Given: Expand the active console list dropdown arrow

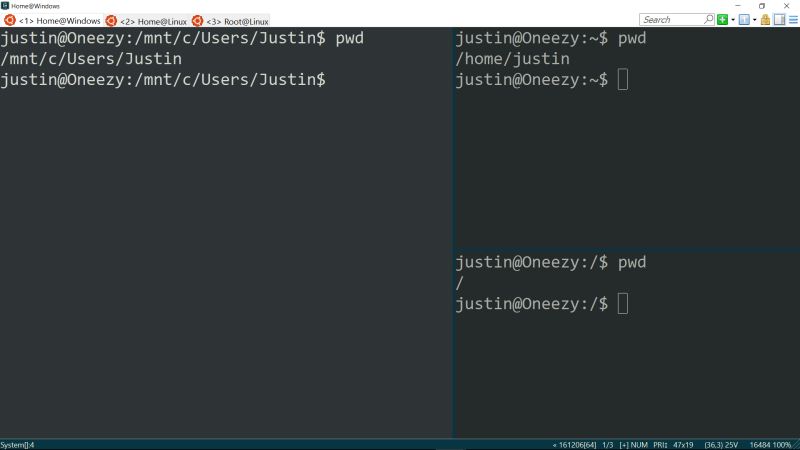Looking at the screenshot, I should pos(755,20).
